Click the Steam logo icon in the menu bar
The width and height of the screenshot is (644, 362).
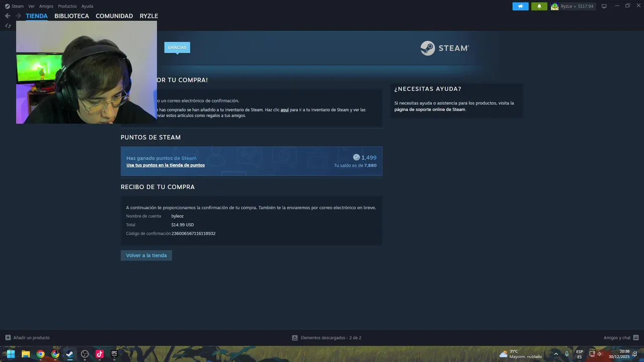(x=7, y=6)
